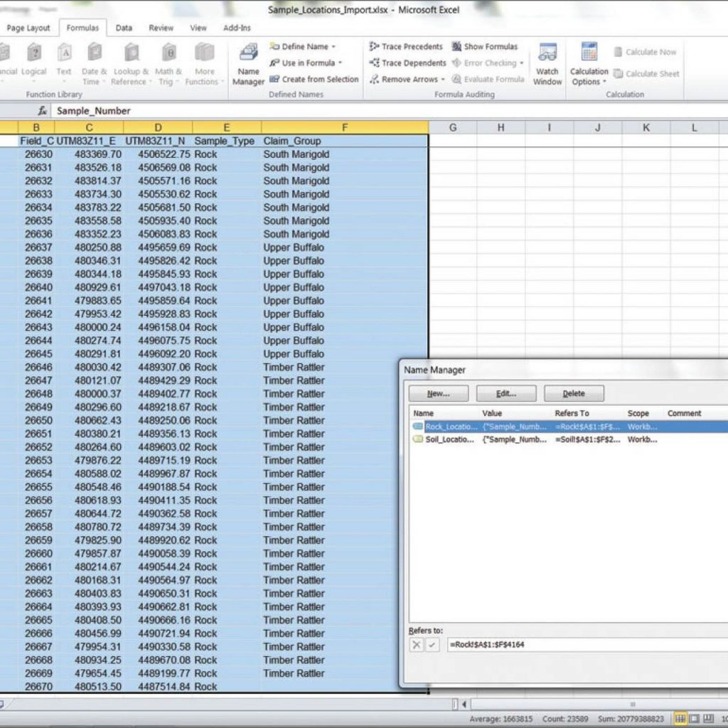Delete the selected name in Name Manager
The width and height of the screenshot is (728, 728).
[x=574, y=394]
